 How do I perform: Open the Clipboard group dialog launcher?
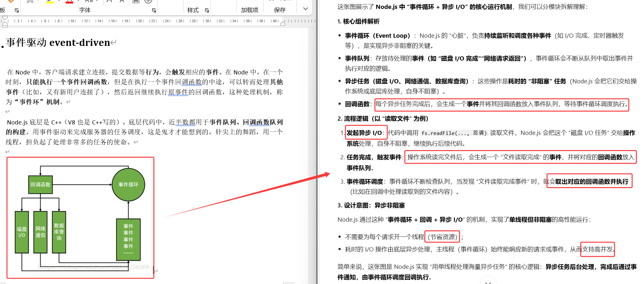pyautogui.click(x=17, y=10)
